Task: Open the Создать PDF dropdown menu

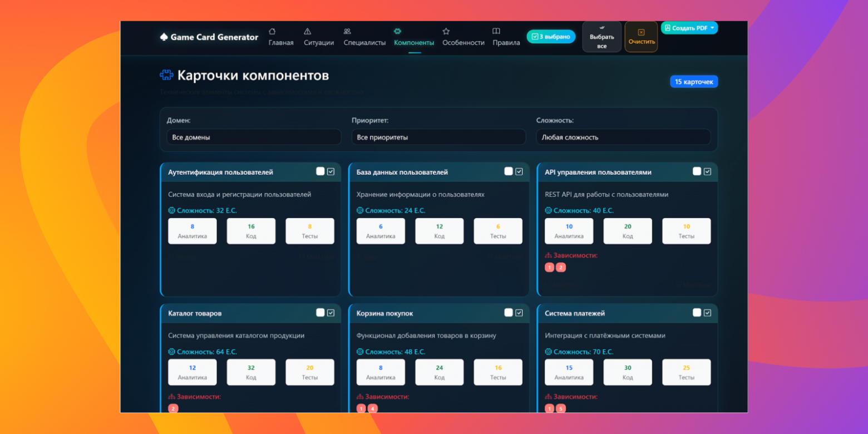Action: pyautogui.click(x=689, y=27)
